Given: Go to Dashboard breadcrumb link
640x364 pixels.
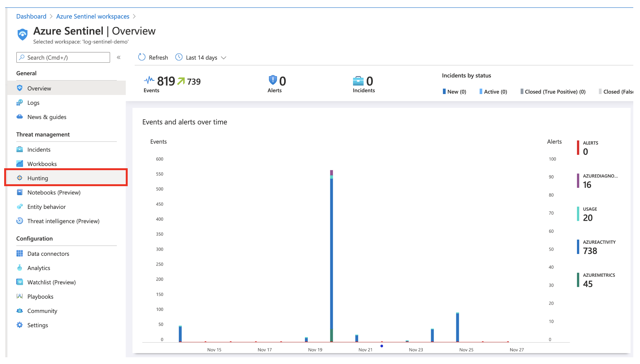Looking at the screenshot, I should point(31,16).
